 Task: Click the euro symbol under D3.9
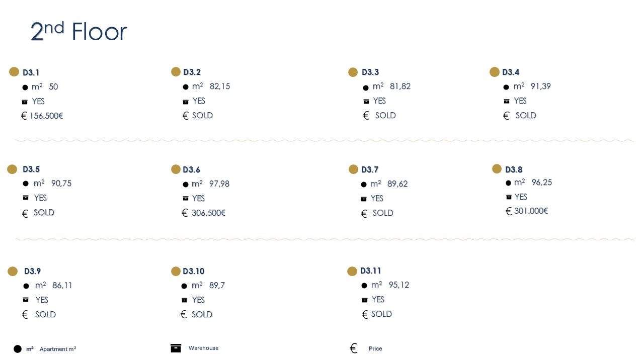coord(25,315)
